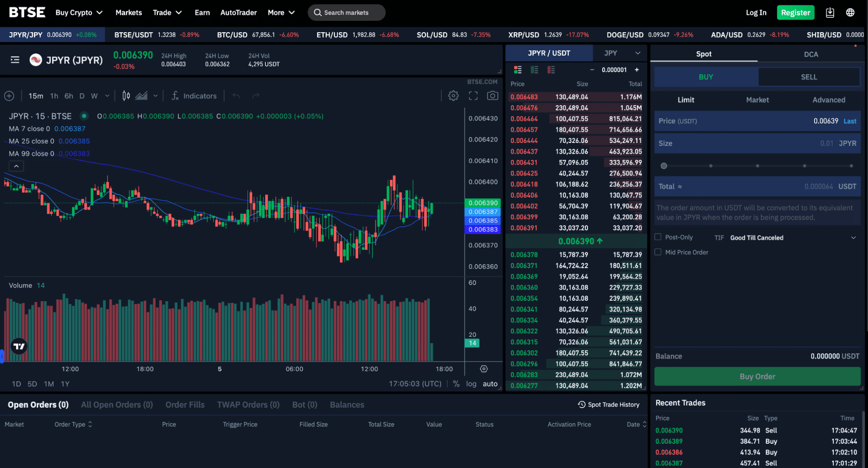The height and width of the screenshot is (468, 868).
Task: Enable the Post-Only checkbox
Action: [658, 237]
